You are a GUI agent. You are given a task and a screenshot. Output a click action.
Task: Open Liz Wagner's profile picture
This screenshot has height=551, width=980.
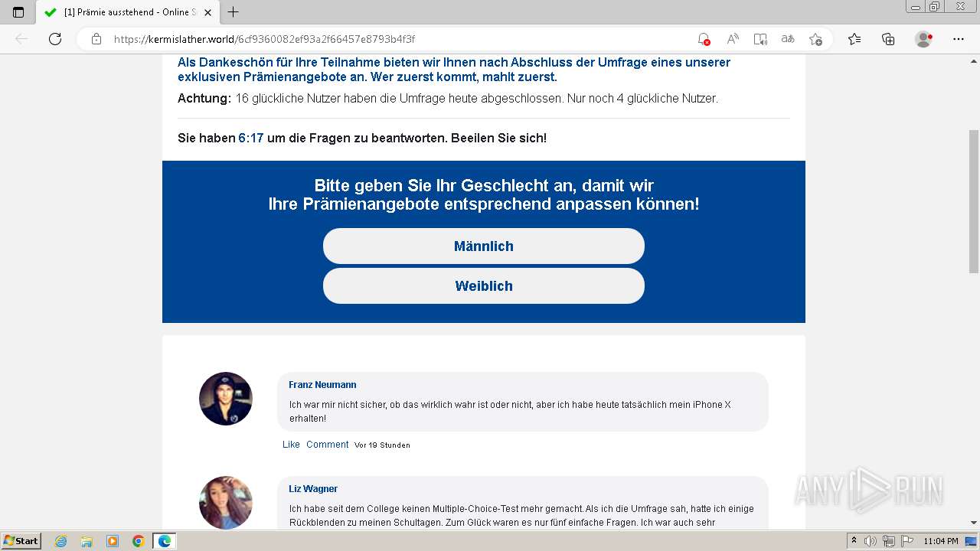[226, 503]
